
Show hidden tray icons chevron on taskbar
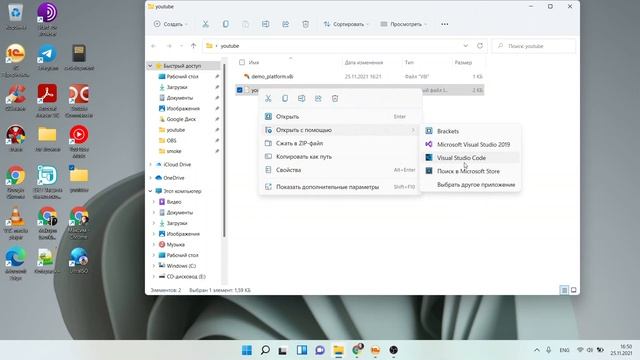[537, 350]
